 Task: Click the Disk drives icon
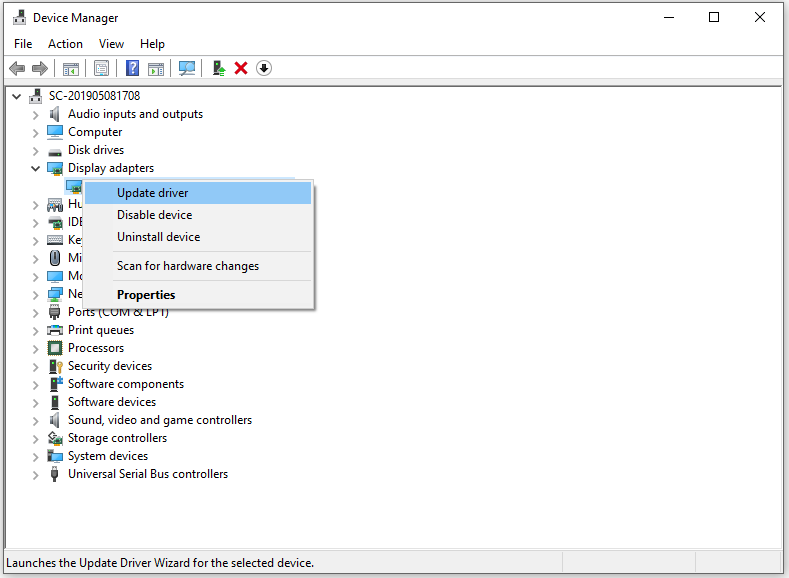point(55,151)
